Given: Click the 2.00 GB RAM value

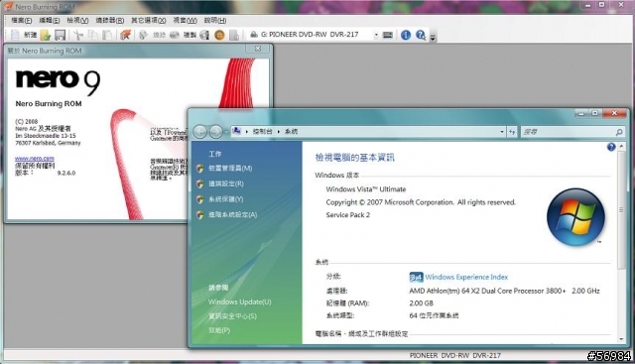Looking at the screenshot, I should point(421,303).
